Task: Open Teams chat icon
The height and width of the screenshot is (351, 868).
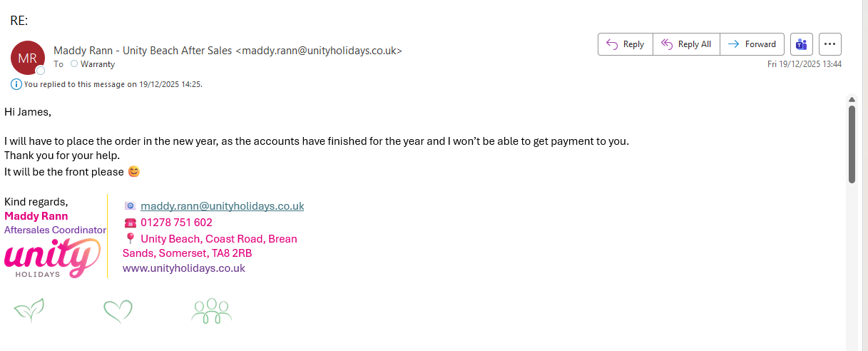Action: click(x=802, y=44)
